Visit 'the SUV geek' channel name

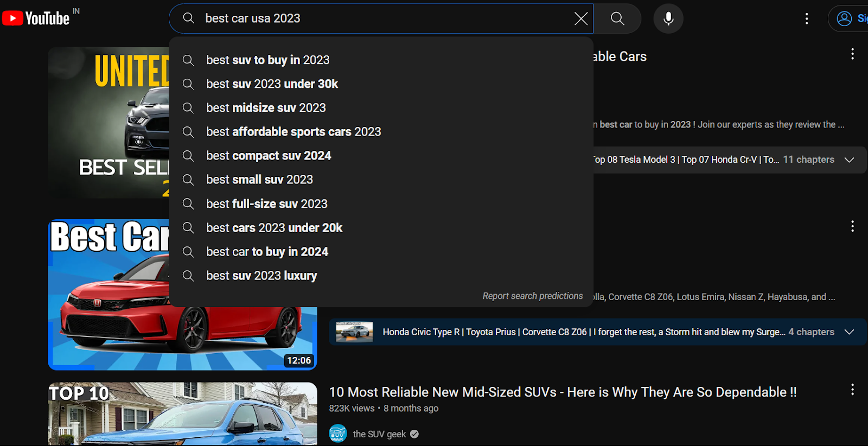pyautogui.click(x=379, y=434)
